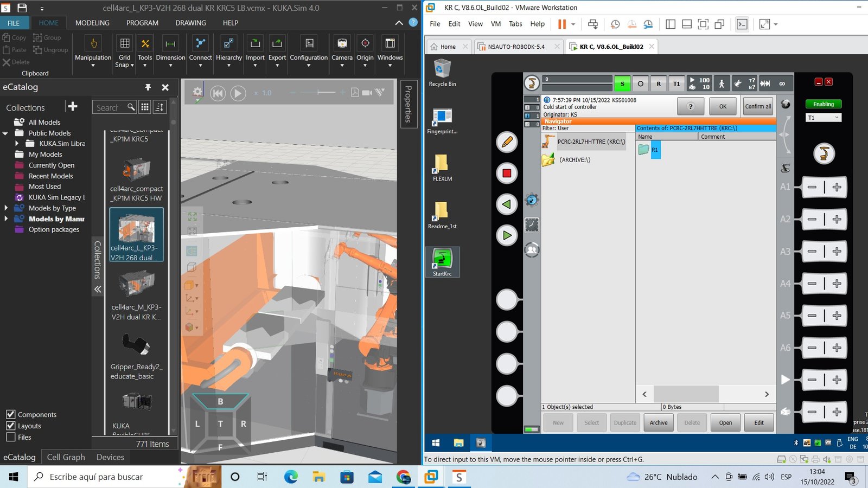Open the Recycle Bin in the VM
Viewport: 868px width, 488px height.
click(442, 73)
